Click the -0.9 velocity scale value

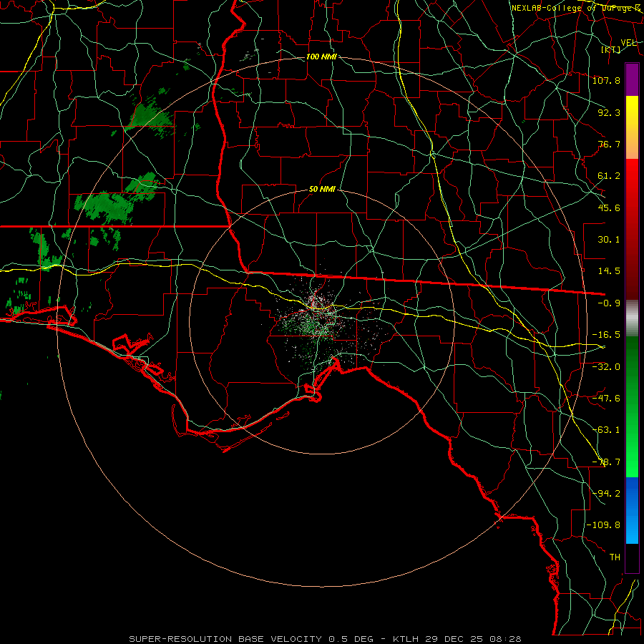(609, 303)
